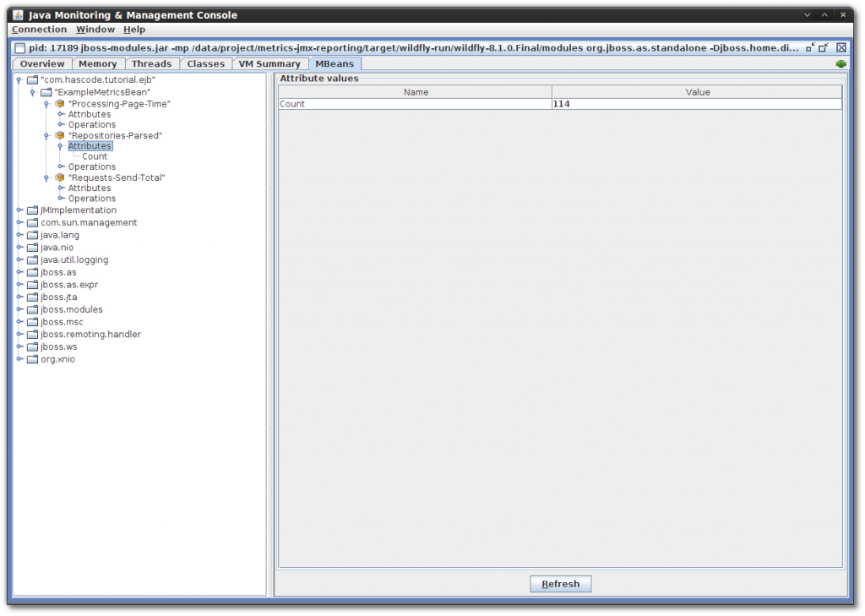Click the org.xnio folder icon

click(31, 358)
